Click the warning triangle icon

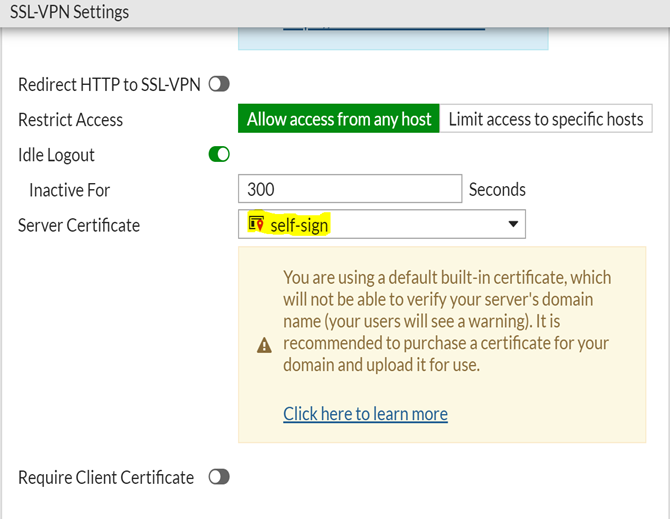[x=264, y=345]
